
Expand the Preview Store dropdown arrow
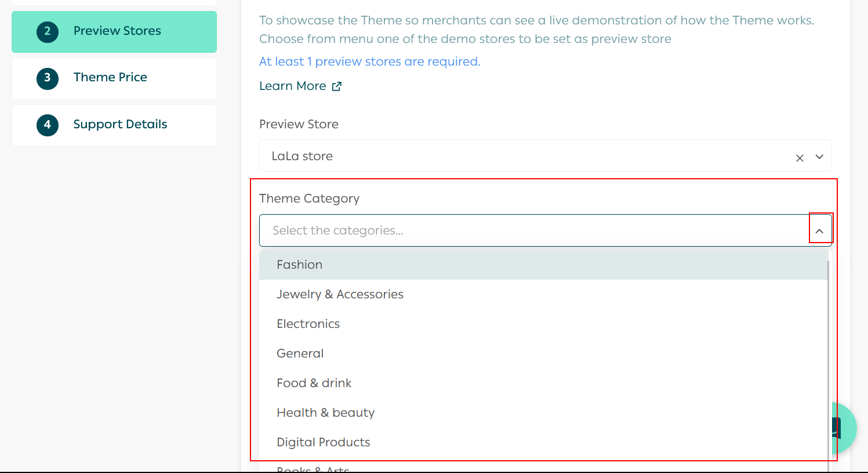[x=819, y=157]
